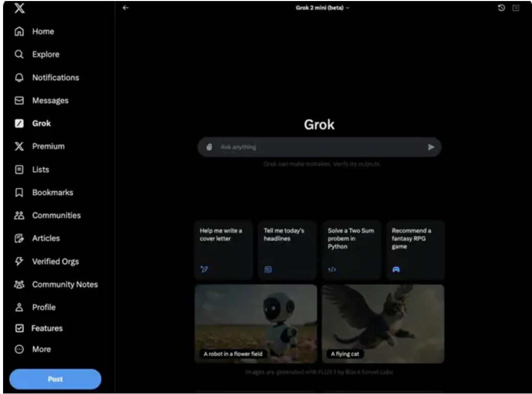Click the quill icon on cover letter card
532x394 pixels.
coord(204,269)
